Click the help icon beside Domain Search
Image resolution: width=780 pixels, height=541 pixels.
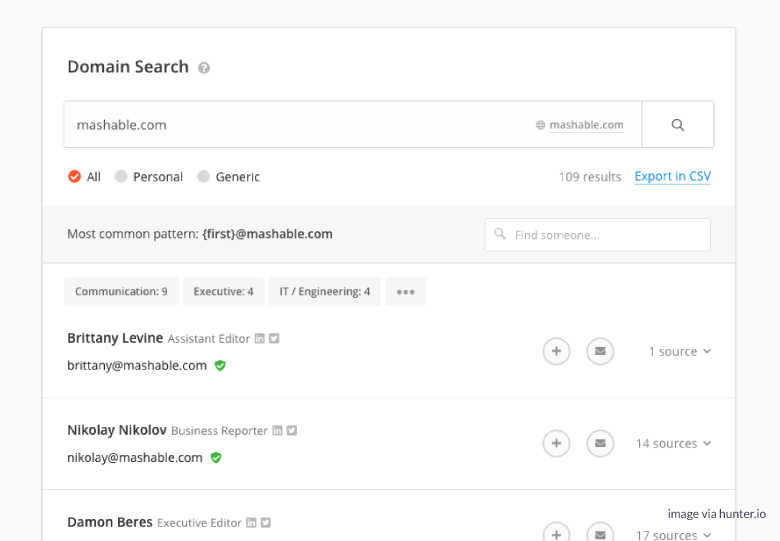tap(204, 68)
